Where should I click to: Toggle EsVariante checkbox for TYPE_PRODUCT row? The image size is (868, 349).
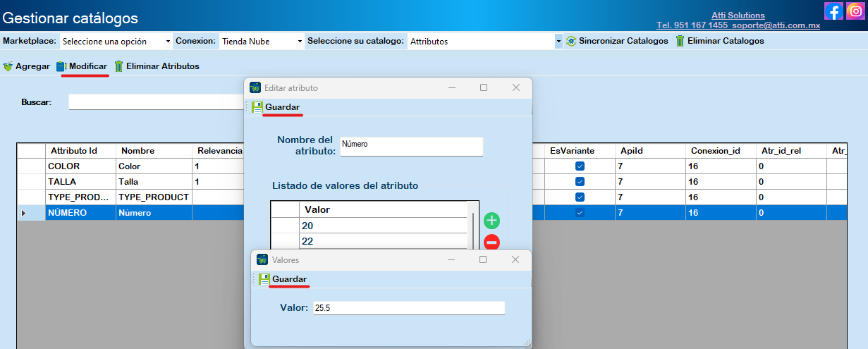(x=580, y=197)
